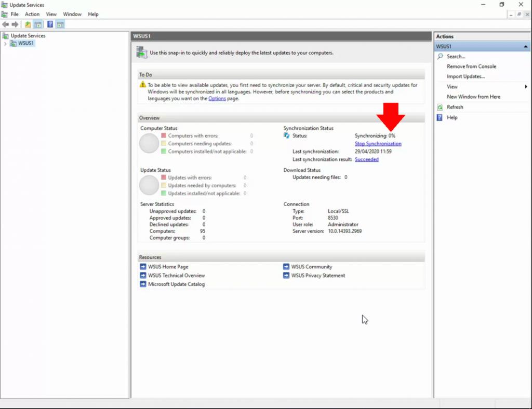
Task: Click the Computer Status pie chart
Action: (149, 143)
